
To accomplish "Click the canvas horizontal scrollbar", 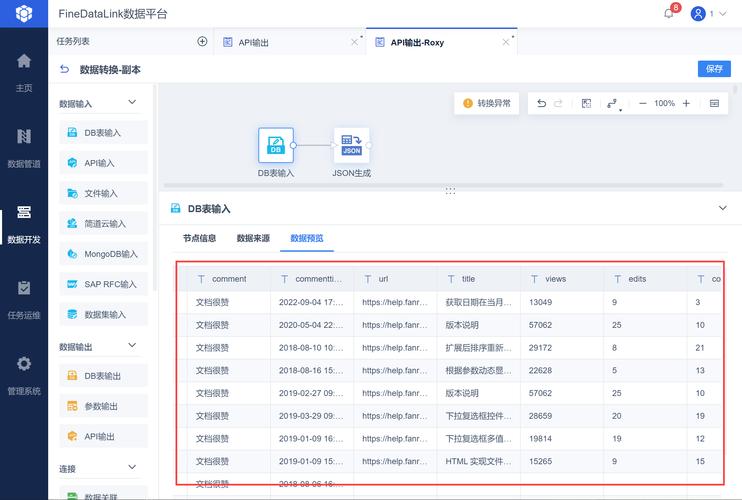I will coord(443,185).
